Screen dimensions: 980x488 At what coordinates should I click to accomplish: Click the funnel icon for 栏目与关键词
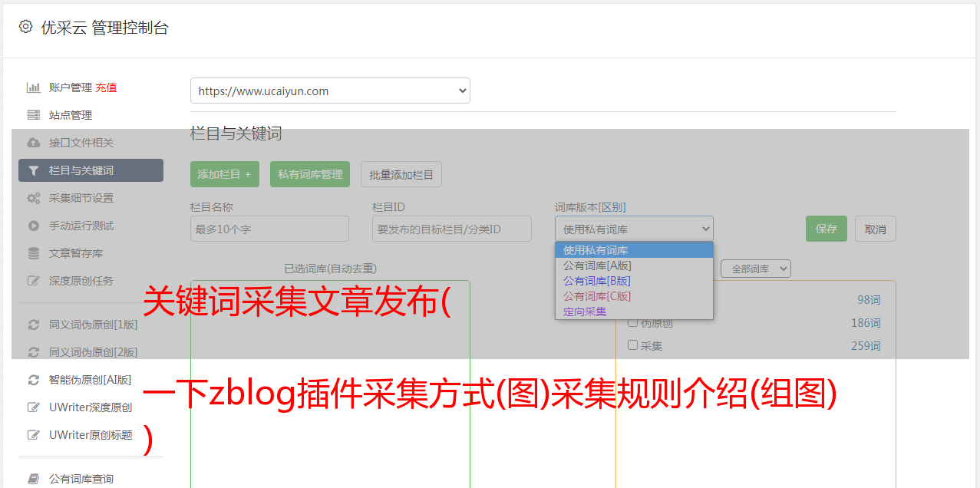(x=33, y=170)
